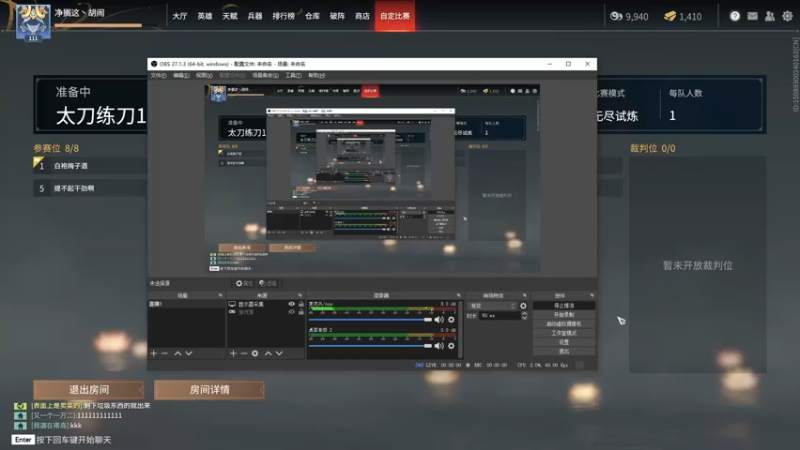This screenshot has width=800, height=450.
Task: Click the 房间详情 button in the game
Action: [209, 390]
